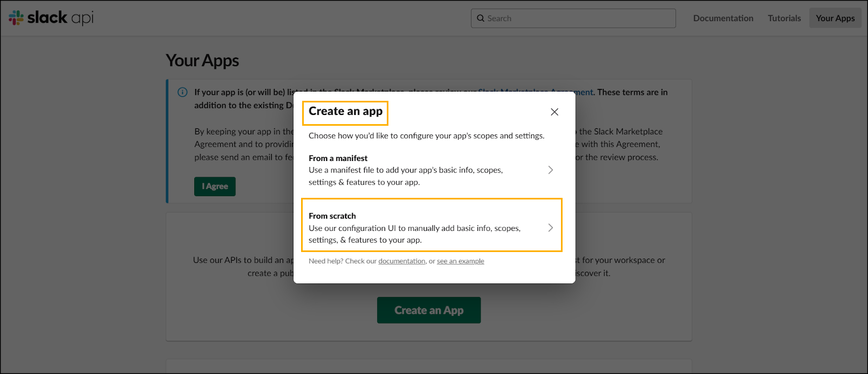Click the info icon in the Marketplace notice
This screenshot has height=374, width=868.
point(183,92)
